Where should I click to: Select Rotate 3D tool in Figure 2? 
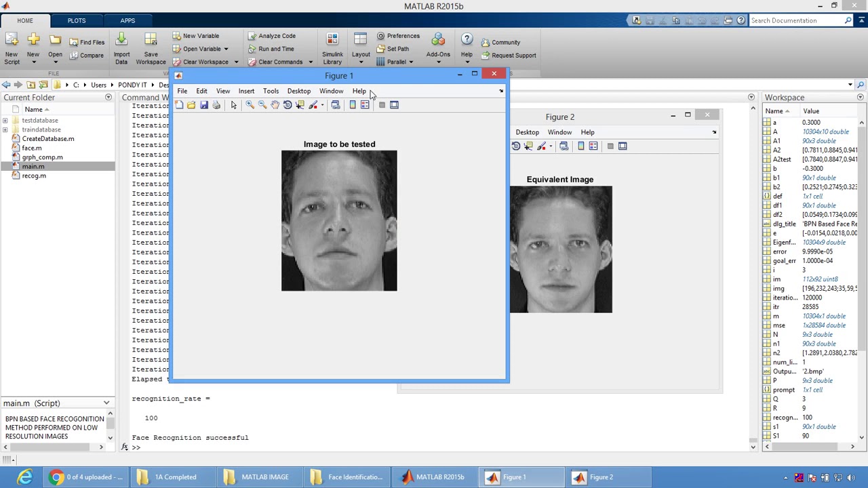(x=516, y=146)
